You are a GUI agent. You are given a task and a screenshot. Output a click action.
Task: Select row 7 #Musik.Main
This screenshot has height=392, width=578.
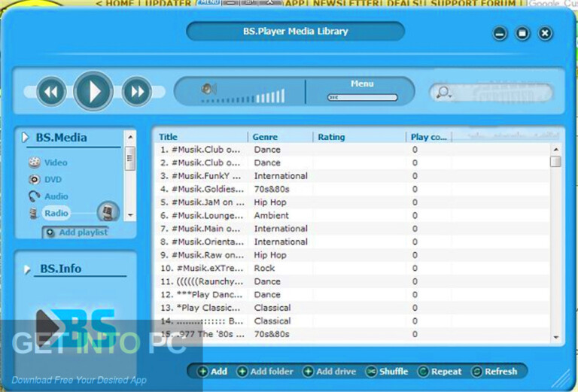click(x=352, y=229)
